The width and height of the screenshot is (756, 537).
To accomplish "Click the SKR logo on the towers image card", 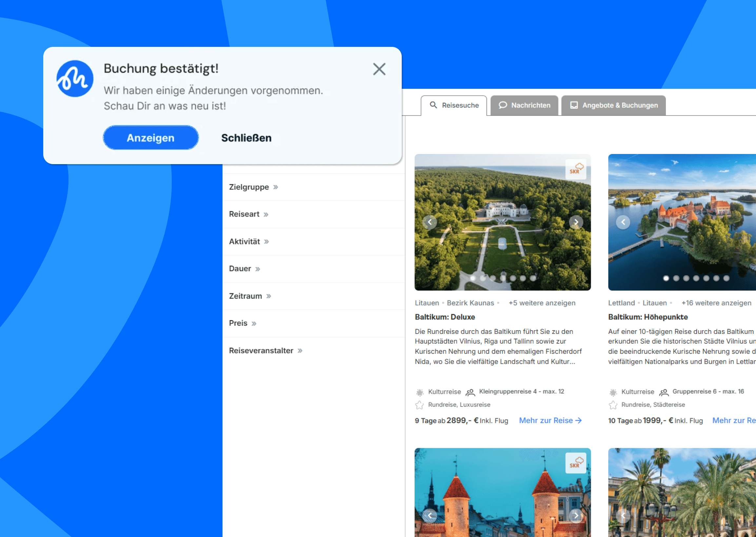I will point(576,463).
